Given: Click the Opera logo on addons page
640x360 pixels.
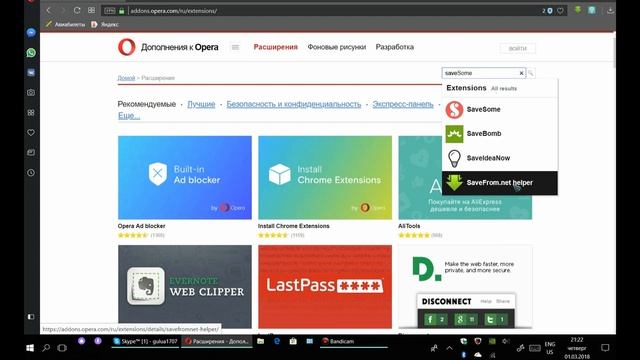Looking at the screenshot, I should pyautogui.click(x=127, y=47).
